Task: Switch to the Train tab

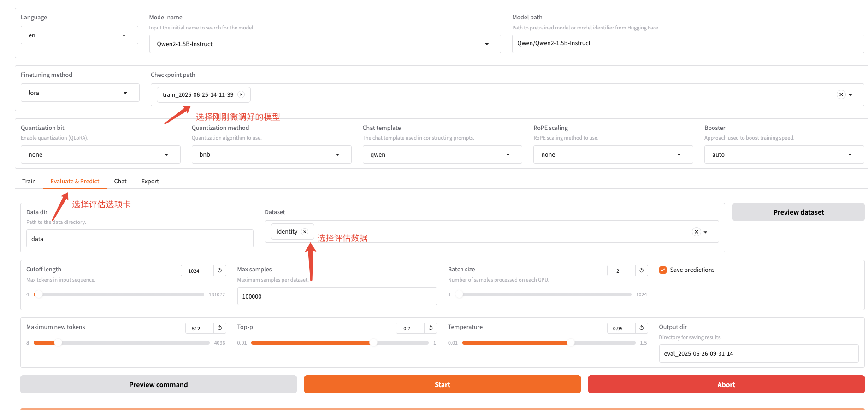Action: pos(29,182)
